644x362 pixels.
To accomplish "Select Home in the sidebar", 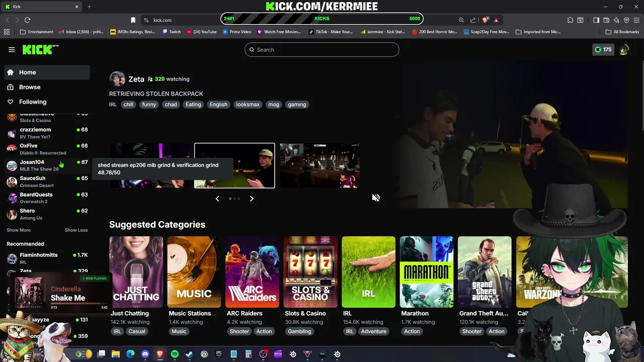I will [47, 72].
